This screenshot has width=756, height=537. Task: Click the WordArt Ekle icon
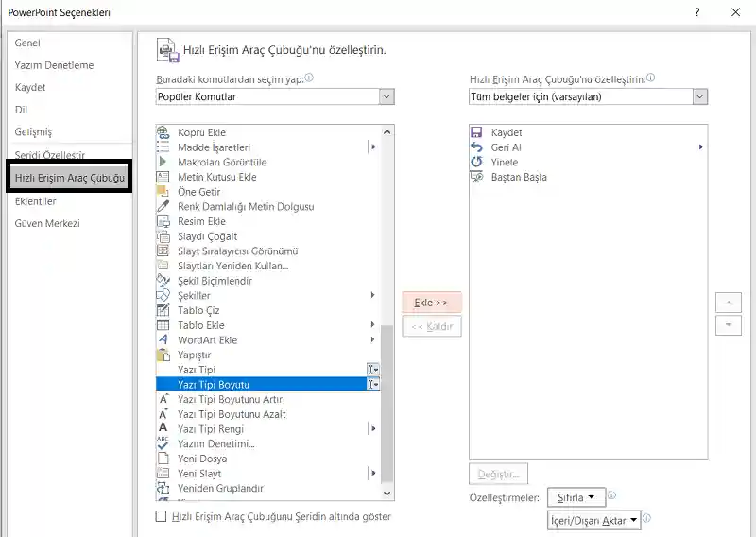[163, 339]
